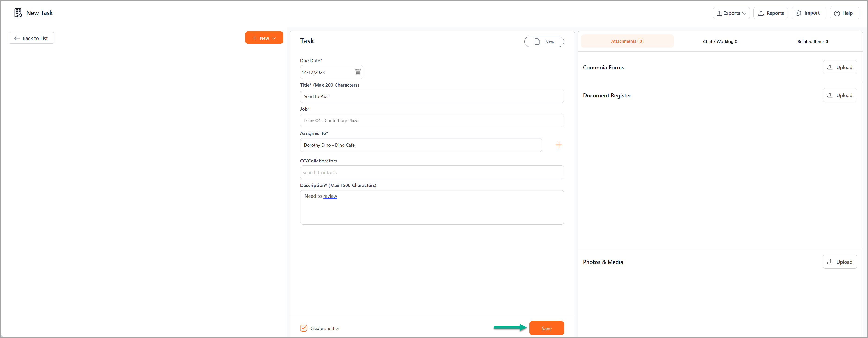The width and height of the screenshot is (868, 338).
Task: Click the Reports upload icon
Action: 761,13
